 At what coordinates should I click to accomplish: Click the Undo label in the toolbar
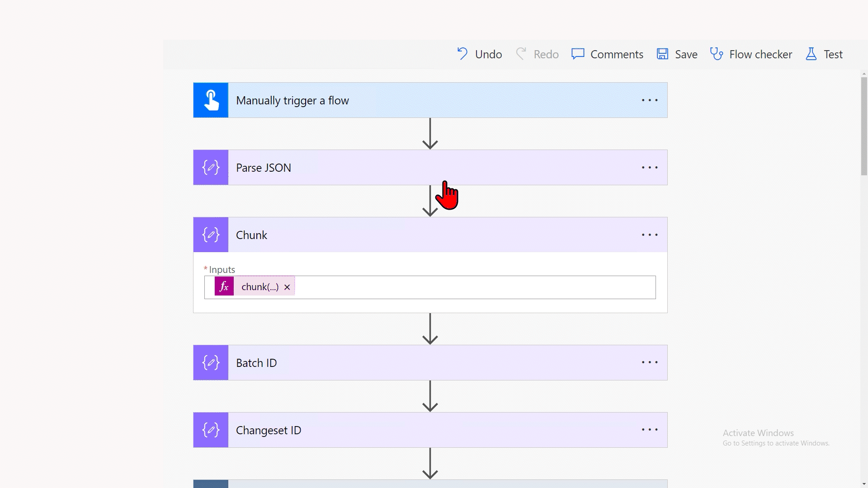488,54
